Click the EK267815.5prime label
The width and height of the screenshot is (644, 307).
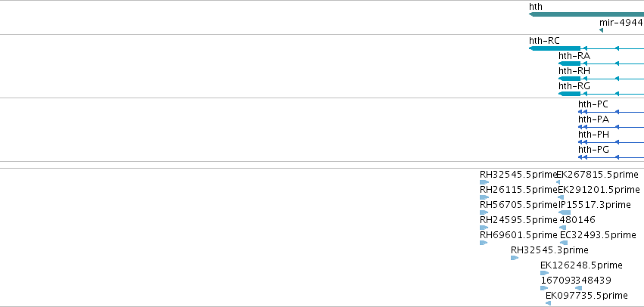point(598,175)
